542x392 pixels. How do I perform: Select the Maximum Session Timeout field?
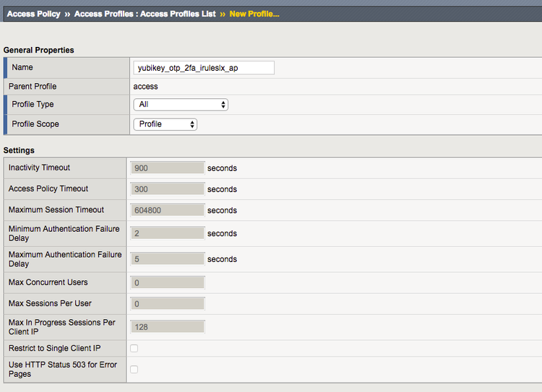168,210
